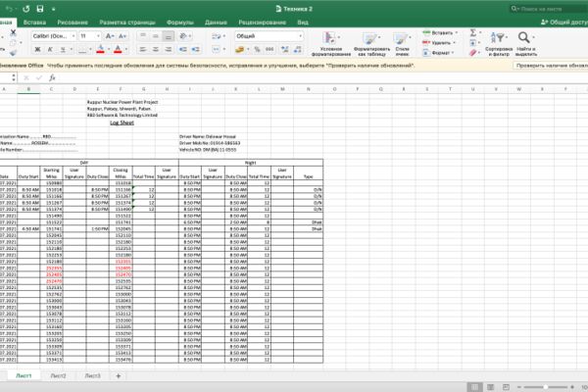The height and width of the screenshot is (392, 588).
Task: Switch to Page Layout view in status bar
Action: (x=490, y=387)
